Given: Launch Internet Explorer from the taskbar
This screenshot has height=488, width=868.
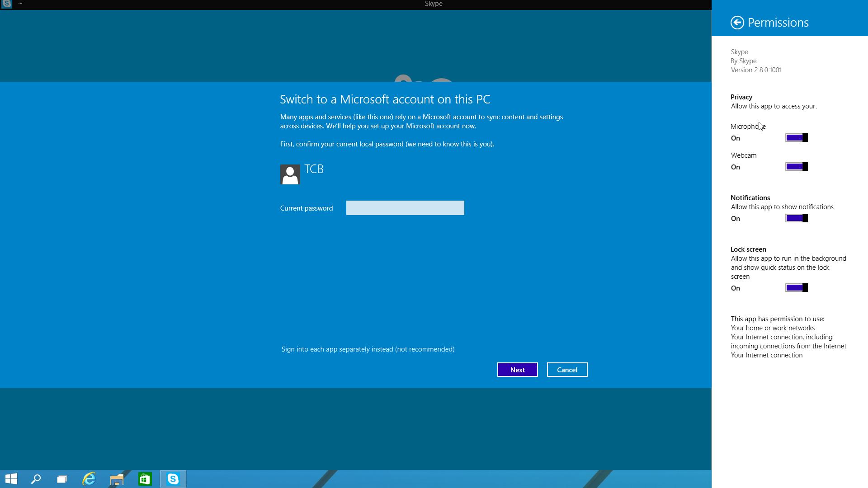Looking at the screenshot, I should 89,479.
